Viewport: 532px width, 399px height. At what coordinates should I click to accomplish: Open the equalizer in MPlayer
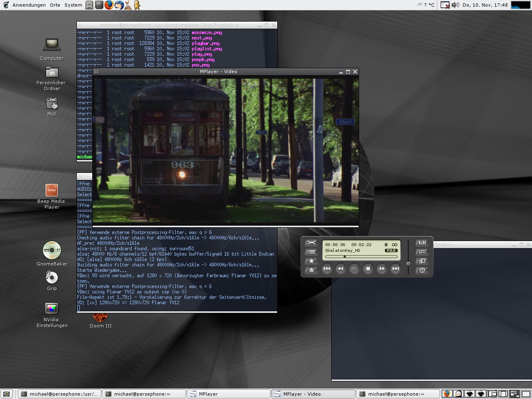(x=422, y=243)
